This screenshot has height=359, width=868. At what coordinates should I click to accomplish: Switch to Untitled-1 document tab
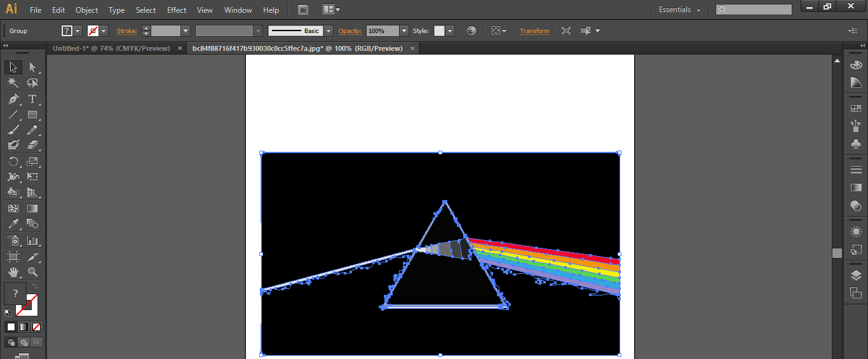point(111,48)
